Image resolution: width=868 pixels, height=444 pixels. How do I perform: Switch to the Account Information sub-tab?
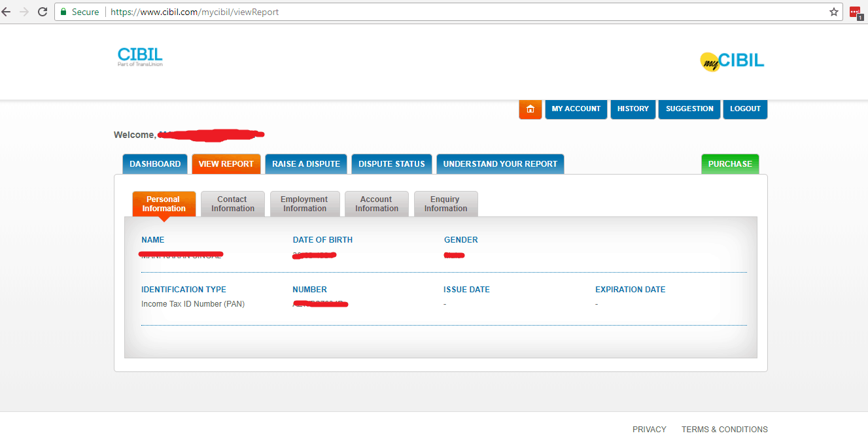377,204
